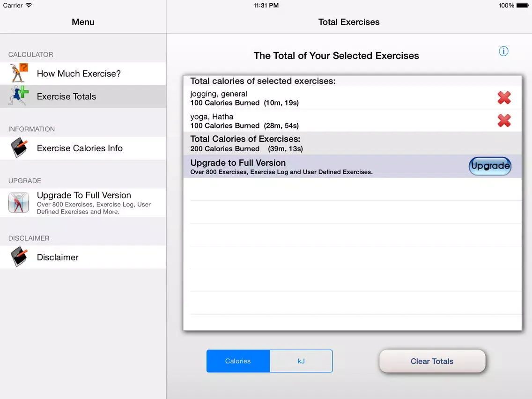Select the How Much Exercise runner icon

pos(19,74)
